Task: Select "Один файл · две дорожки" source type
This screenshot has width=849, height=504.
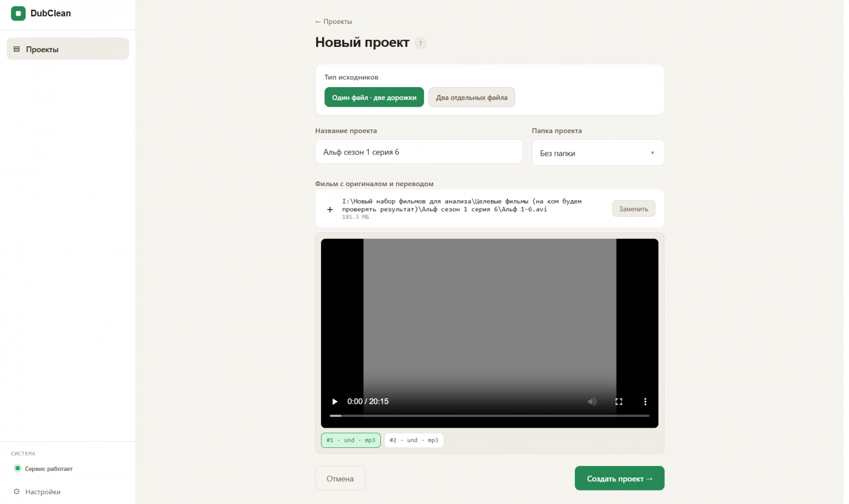Action: (x=374, y=97)
